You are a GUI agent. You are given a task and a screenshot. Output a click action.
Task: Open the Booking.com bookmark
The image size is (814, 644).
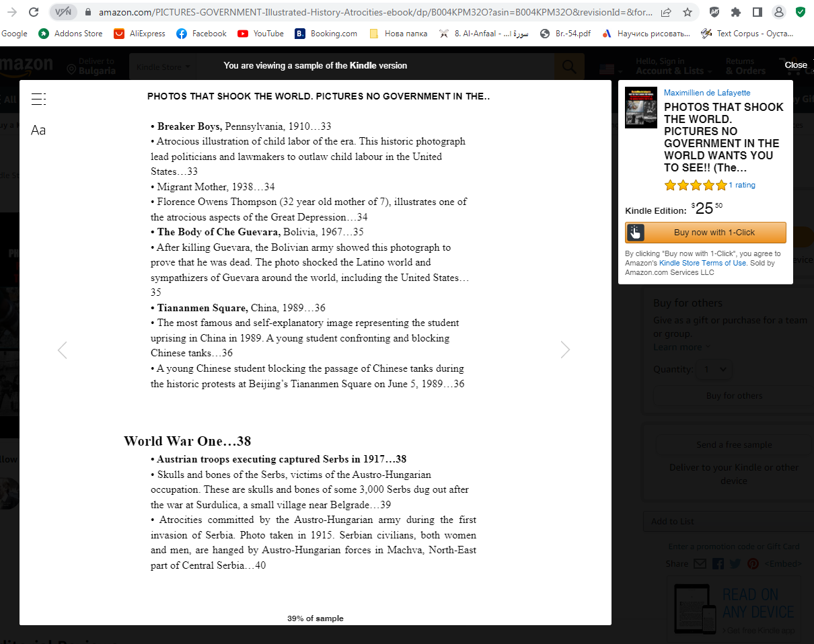click(326, 34)
